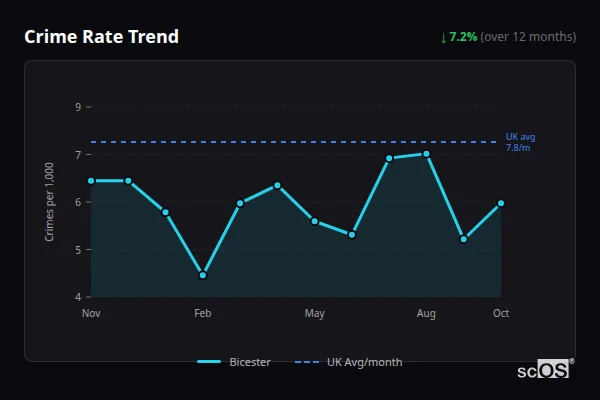Click the dashed UK average line
This screenshot has width=600, height=400.
point(294,142)
